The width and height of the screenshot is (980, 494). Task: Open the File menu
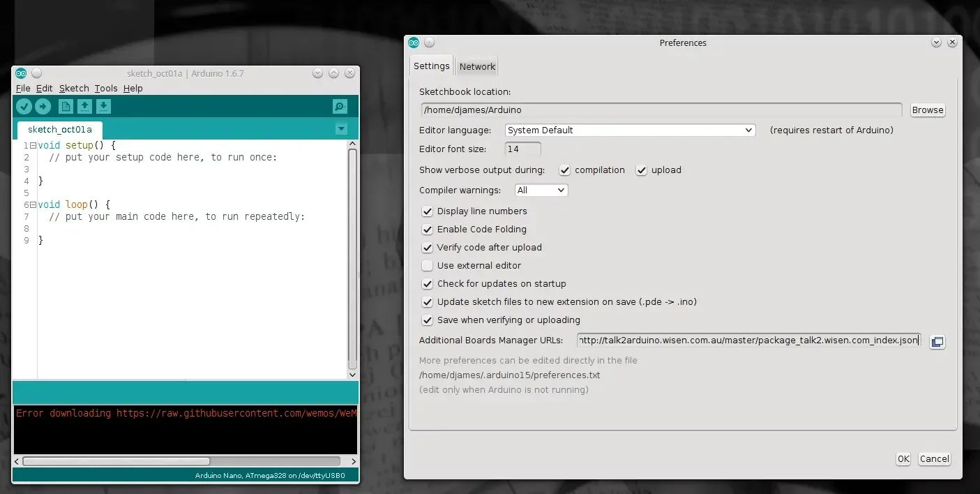23,89
